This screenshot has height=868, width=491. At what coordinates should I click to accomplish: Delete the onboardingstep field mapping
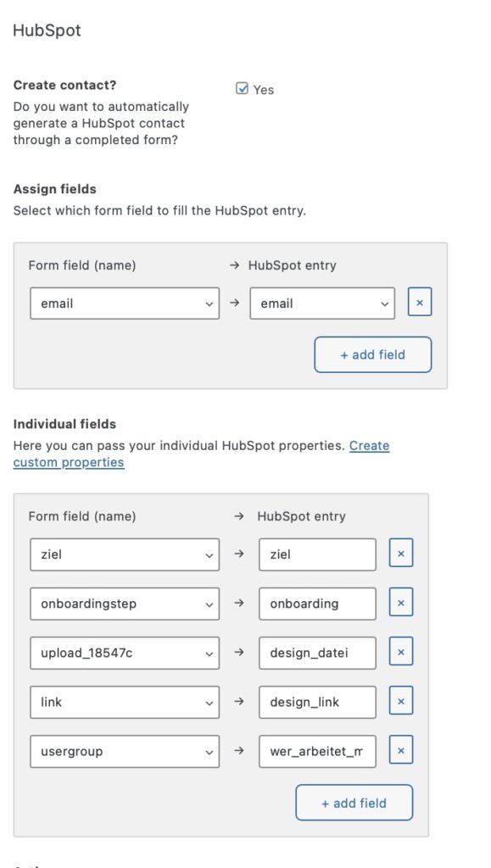point(400,603)
